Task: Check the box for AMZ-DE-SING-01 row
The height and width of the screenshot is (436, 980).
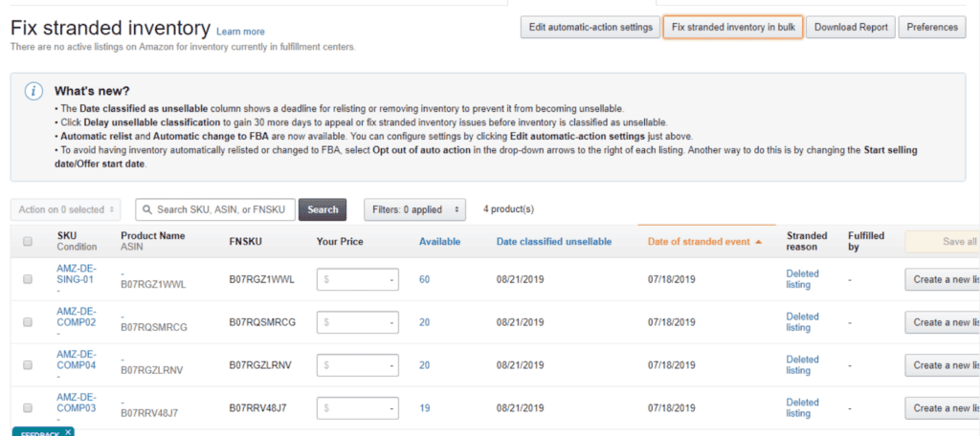Action: (x=28, y=279)
